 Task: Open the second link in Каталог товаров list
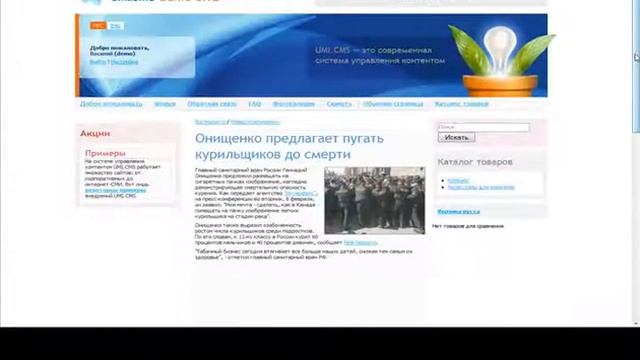tap(481, 187)
